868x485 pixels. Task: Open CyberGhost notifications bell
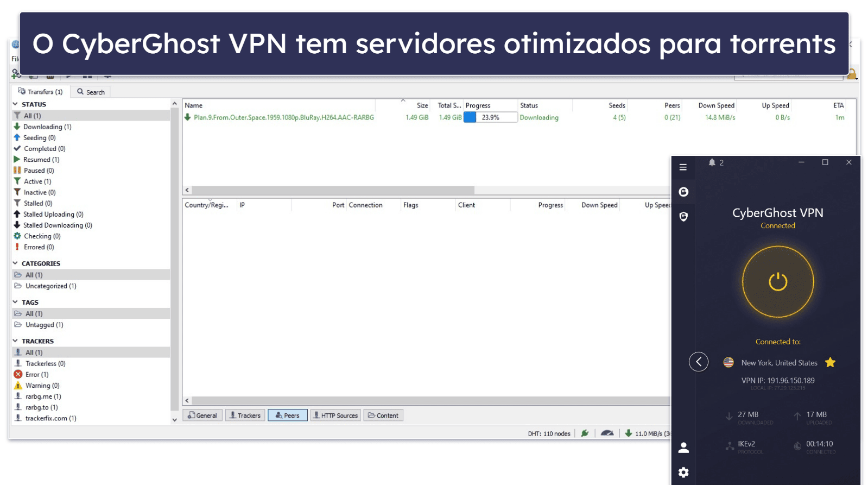(712, 162)
